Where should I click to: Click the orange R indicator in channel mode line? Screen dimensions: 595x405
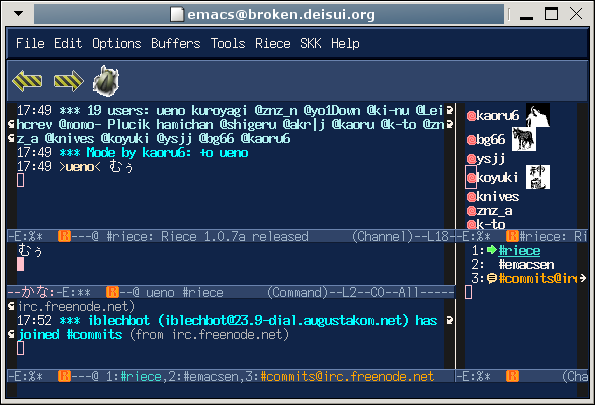coord(64,236)
